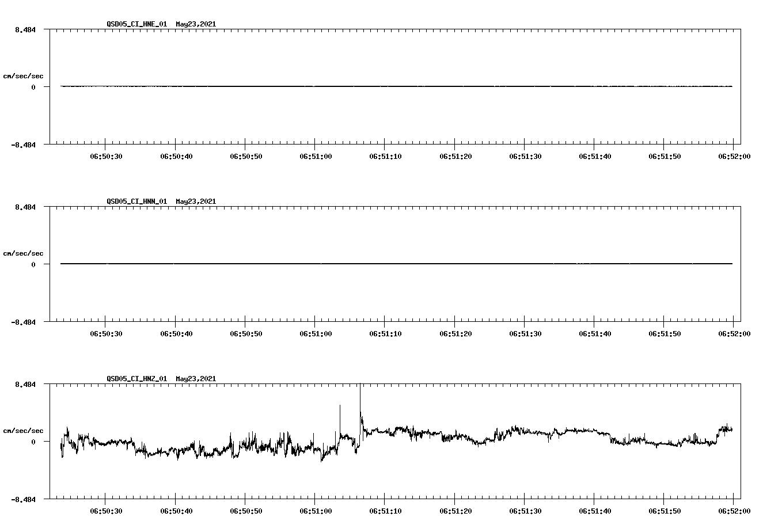782x532 pixels.
Task: Click 06:51:50 time label under HNN plot
Action: coord(665,333)
